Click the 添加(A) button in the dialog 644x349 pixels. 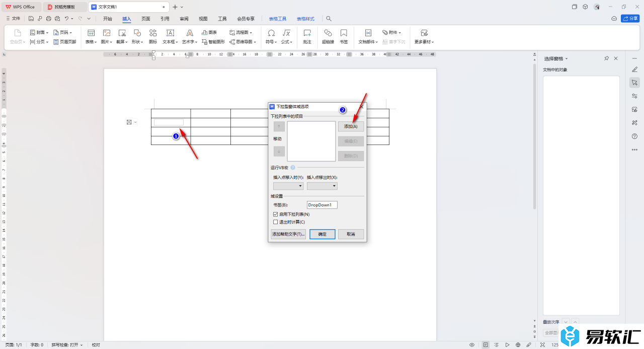pyautogui.click(x=351, y=126)
